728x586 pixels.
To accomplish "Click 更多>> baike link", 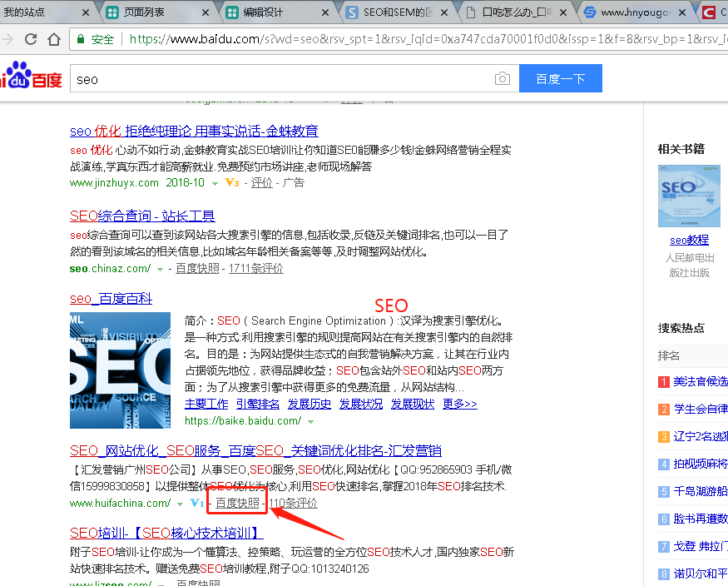I will coord(459,404).
